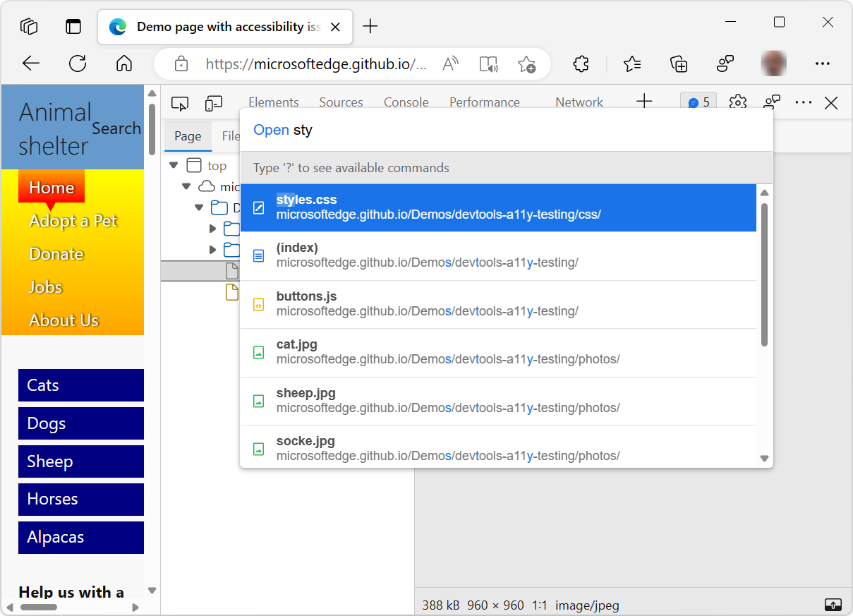Open the More tools plus icon
This screenshot has height=616, width=853.
coord(644,102)
